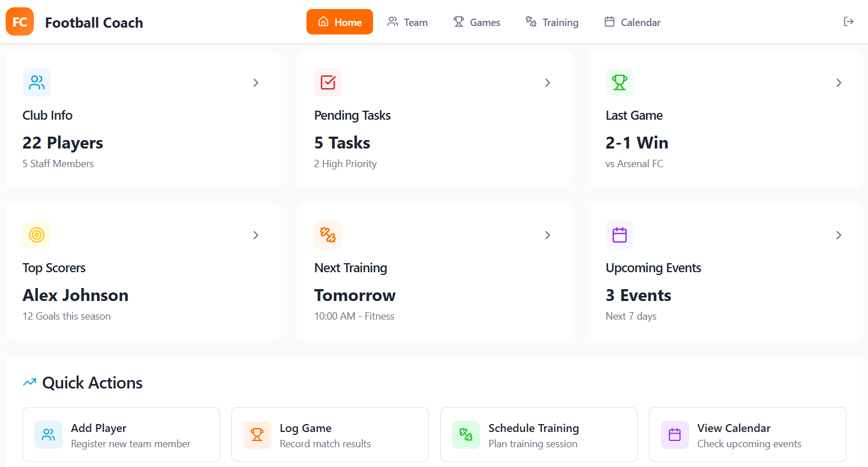Click the Add Player people icon
The width and height of the screenshot is (868, 467).
49,435
